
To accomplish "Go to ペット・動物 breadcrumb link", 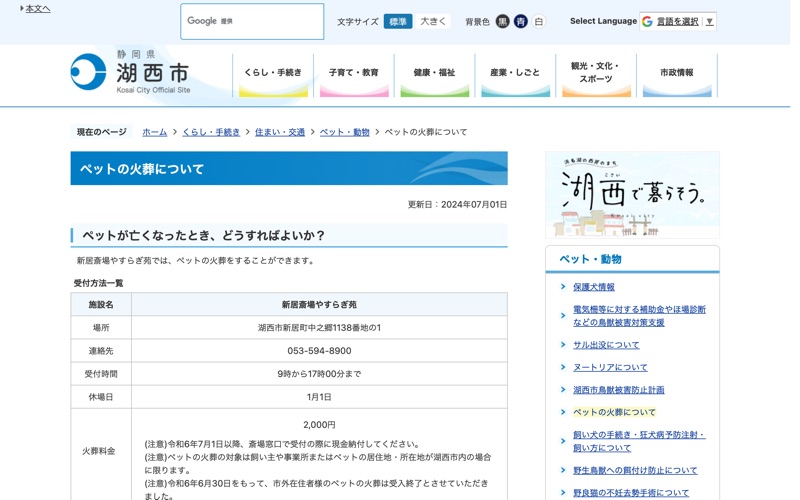I will pos(344,132).
